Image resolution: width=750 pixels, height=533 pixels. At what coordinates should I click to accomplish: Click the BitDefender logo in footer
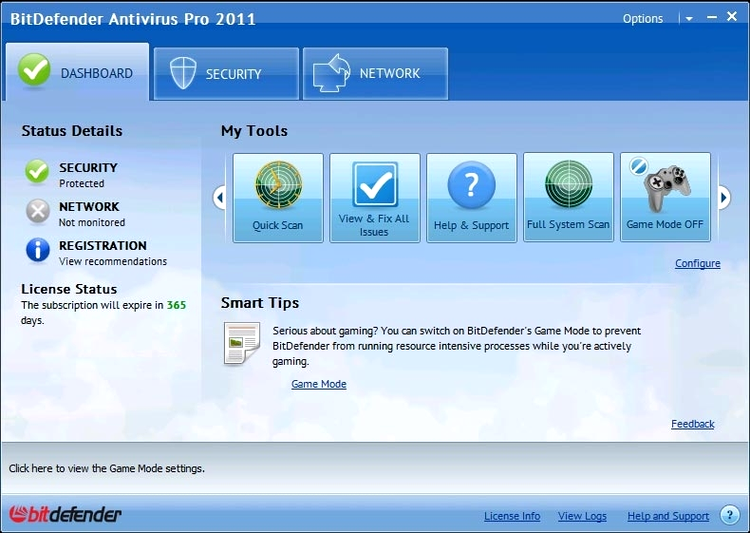[x=65, y=515]
